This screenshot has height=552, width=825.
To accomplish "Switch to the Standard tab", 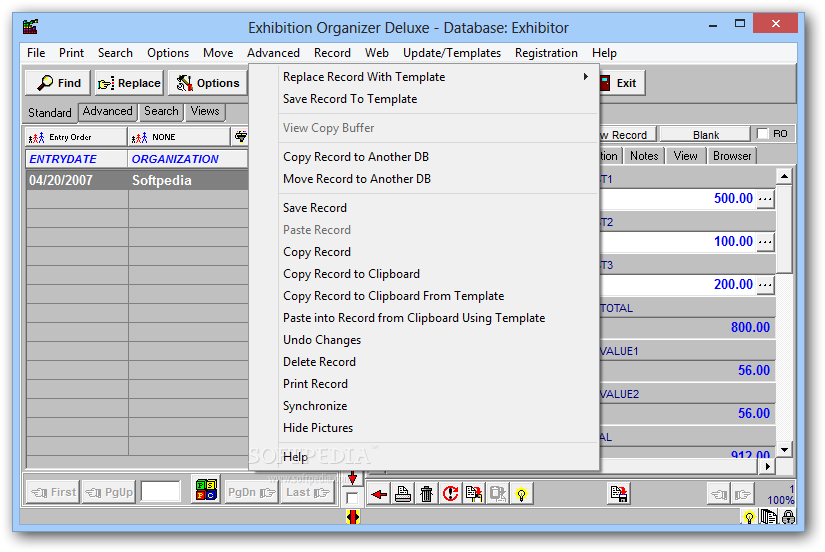I will (x=50, y=113).
